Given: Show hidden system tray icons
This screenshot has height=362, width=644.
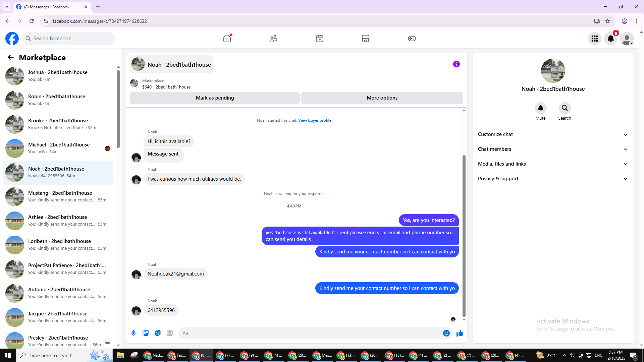Looking at the screenshot, I should 565,355.
